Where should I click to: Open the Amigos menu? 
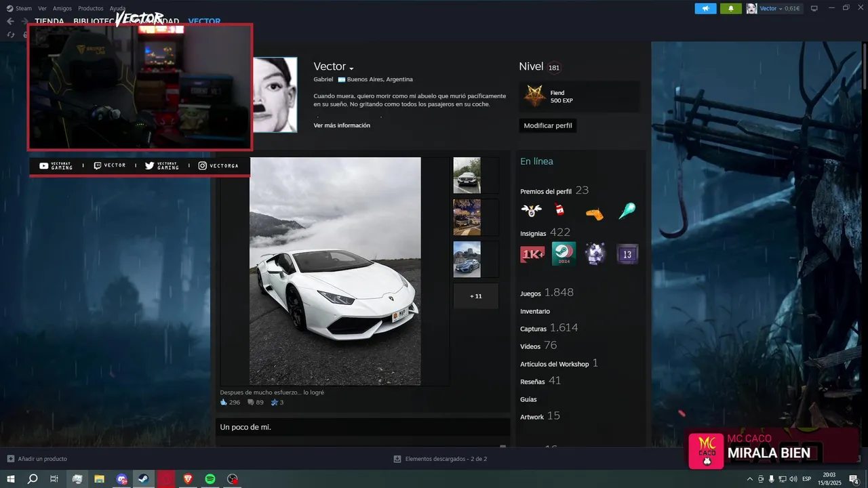click(x=62, y=8)
